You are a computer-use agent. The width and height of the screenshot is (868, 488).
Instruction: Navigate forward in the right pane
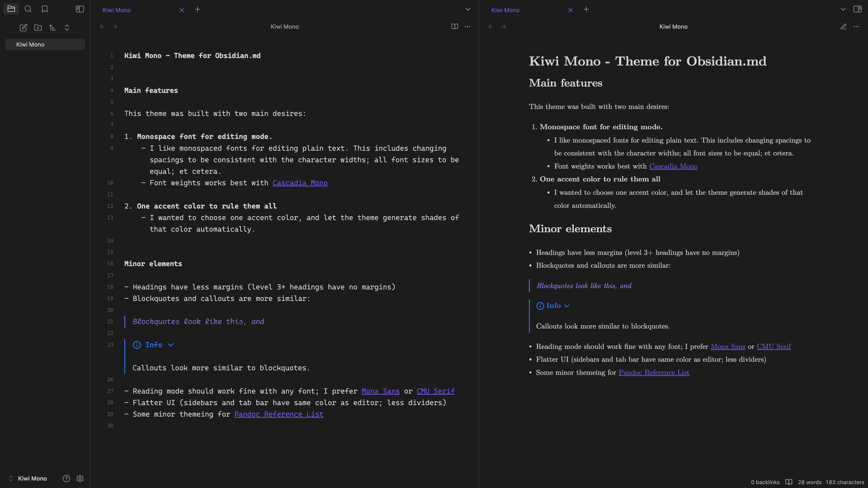click(x=503, y=27)
